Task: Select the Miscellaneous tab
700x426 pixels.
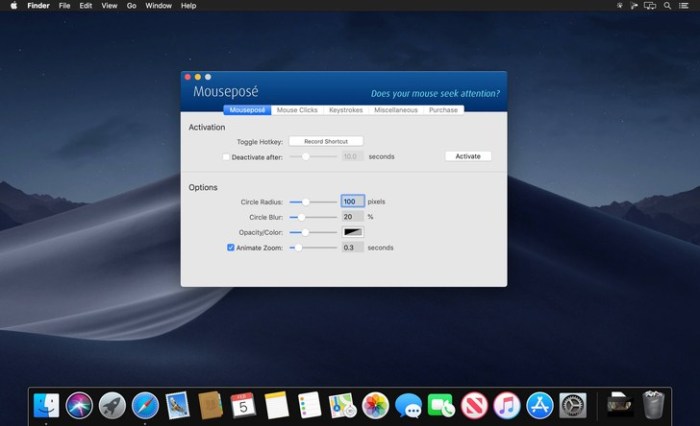Action: point(396,110)
